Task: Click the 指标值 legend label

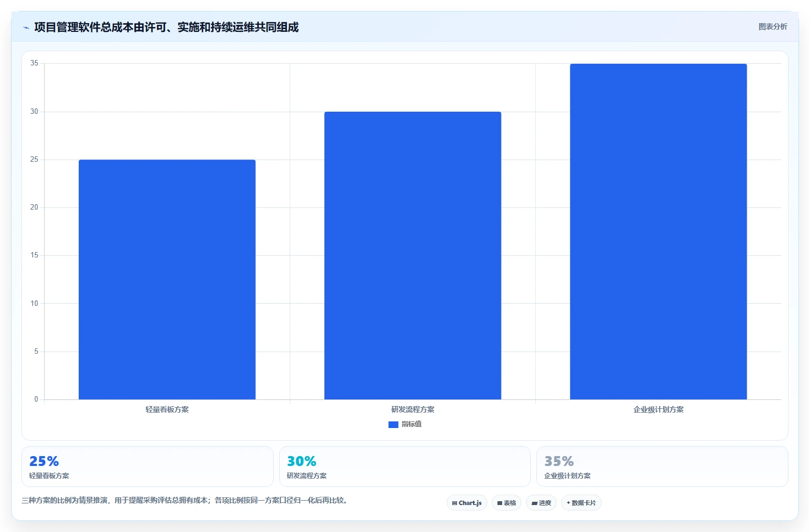Action: (411, 424)
